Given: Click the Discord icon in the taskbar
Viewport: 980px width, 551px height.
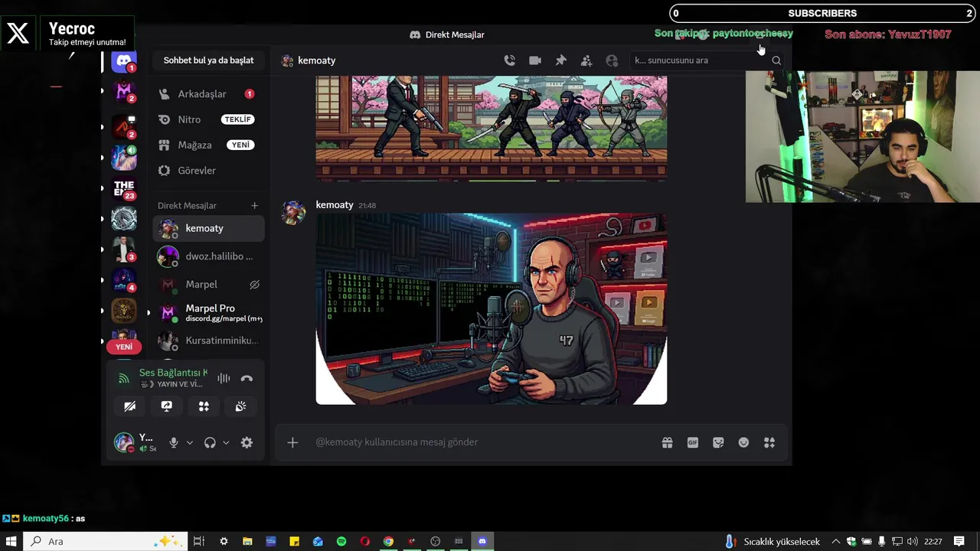Looking at the screenshot, I should point(482,541).
